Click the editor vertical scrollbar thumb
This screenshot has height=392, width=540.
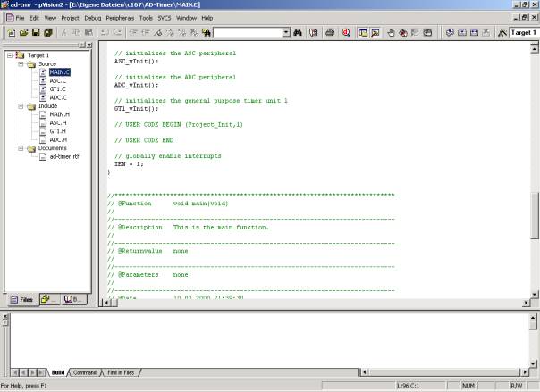click(535, 215)
